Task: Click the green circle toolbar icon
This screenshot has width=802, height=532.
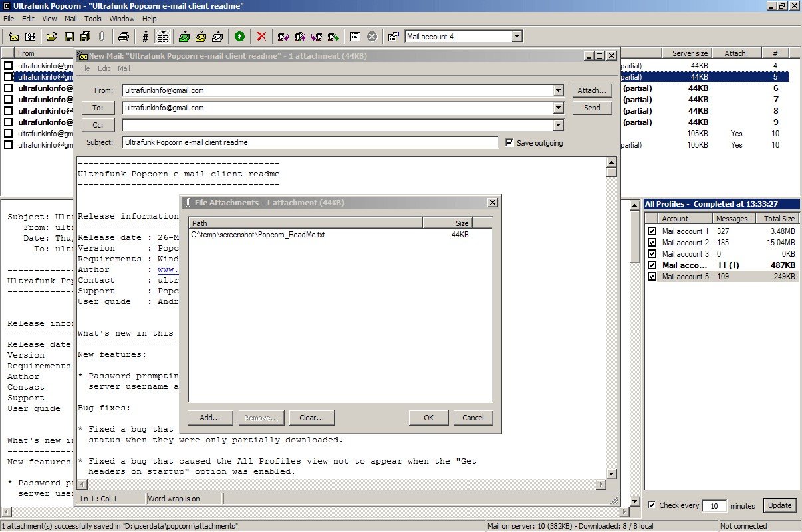Action: tap(239, 37)
